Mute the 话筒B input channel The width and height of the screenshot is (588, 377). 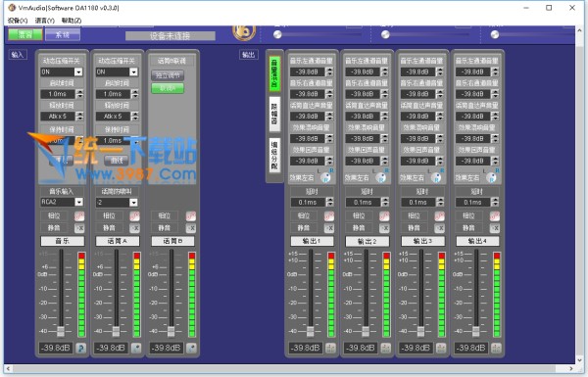tap(190, 228)
